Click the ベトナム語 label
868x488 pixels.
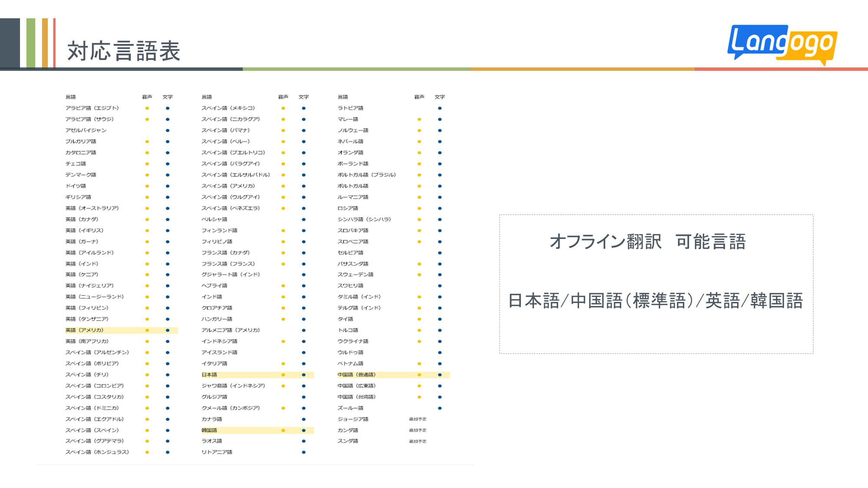[350, 364]
